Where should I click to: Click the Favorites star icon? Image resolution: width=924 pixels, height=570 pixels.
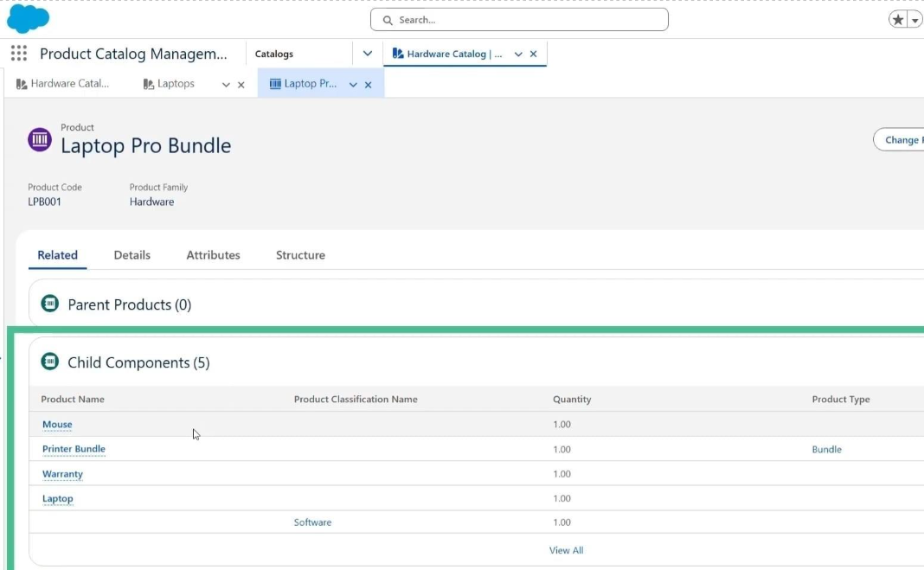pos(898,20)
